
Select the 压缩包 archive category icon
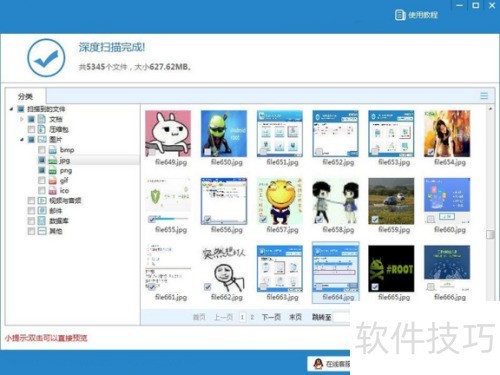[x=42, y=129]
